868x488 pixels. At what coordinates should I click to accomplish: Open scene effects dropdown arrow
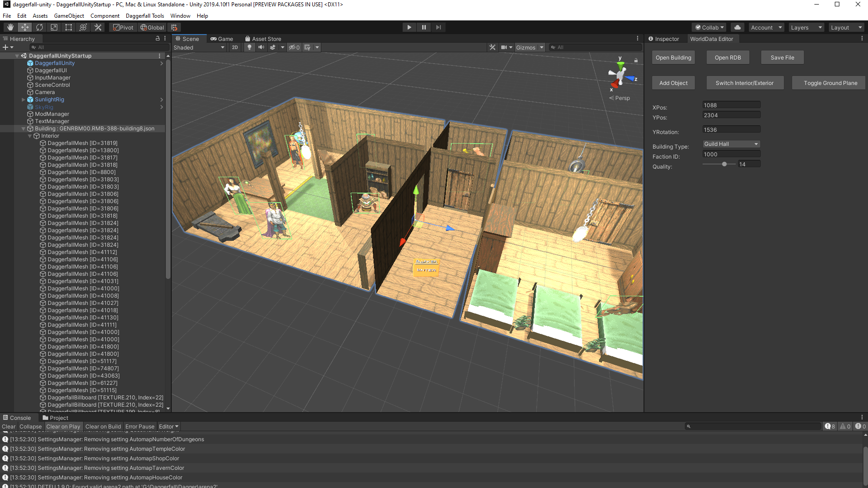(x=282, y=47)
